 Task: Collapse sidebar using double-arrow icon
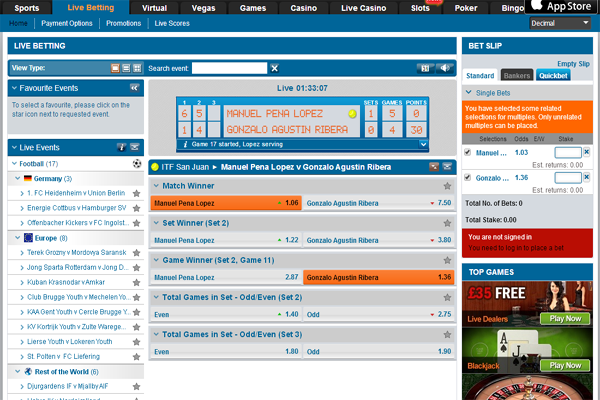tap(134, 88)
